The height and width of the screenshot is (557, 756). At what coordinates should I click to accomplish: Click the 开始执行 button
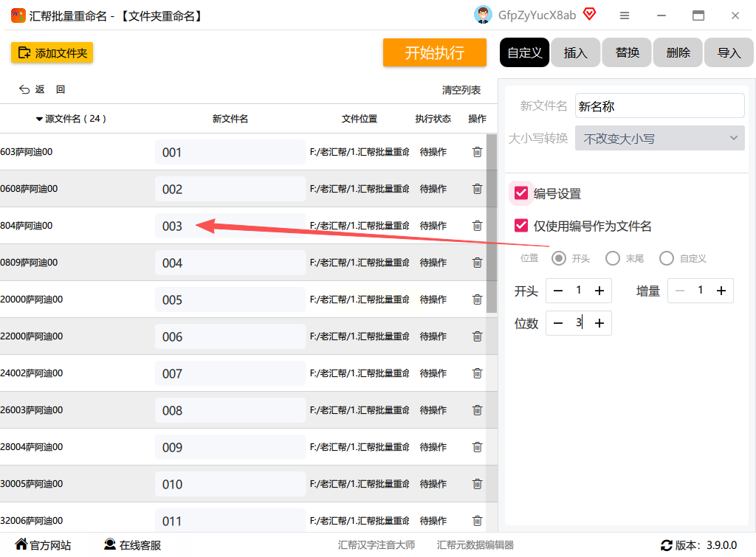[x=434, y=52]
